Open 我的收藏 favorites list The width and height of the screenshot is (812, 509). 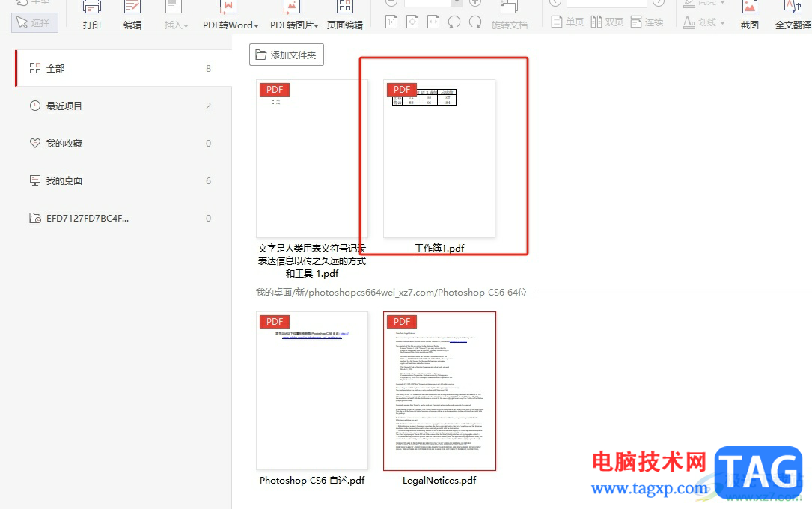123,144
